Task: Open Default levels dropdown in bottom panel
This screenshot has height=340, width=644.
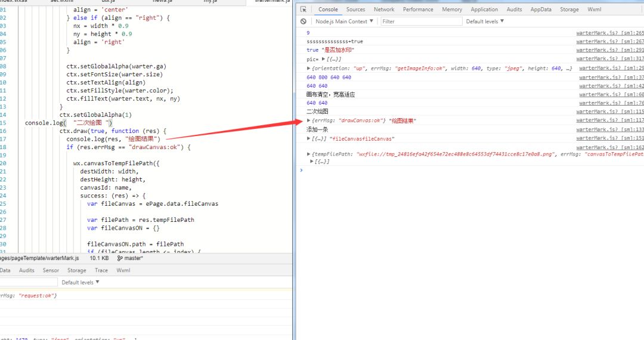Action: [x=80, y=283]
